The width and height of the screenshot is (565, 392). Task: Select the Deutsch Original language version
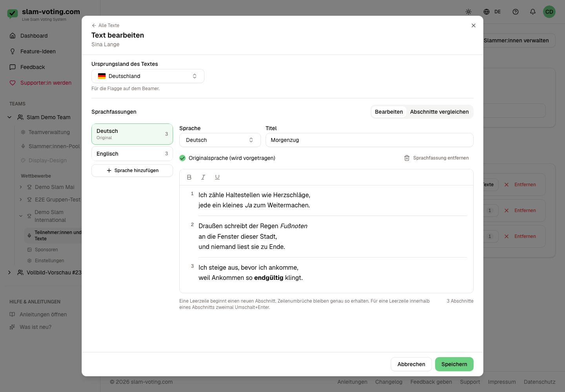132,134
